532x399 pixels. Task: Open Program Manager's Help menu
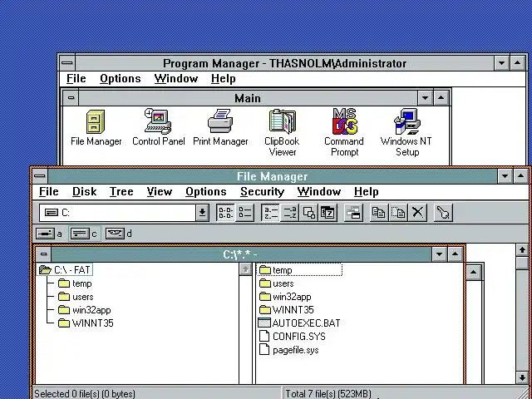[x=223, y=79]
